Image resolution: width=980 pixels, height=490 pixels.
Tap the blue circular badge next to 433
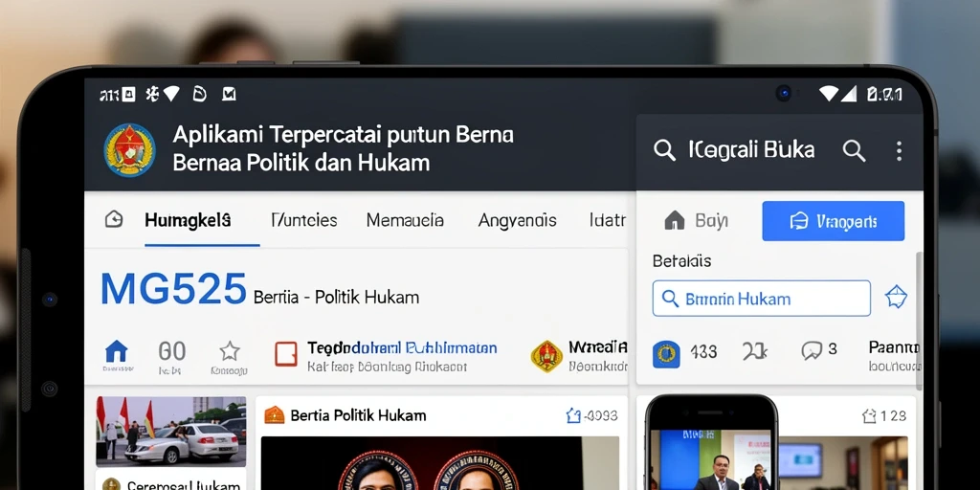pyautogui.click(x=666, y=354)
